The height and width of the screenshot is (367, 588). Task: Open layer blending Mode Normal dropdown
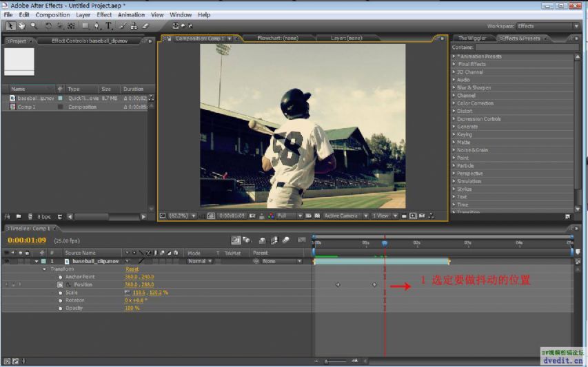click(x=200, y=262)
